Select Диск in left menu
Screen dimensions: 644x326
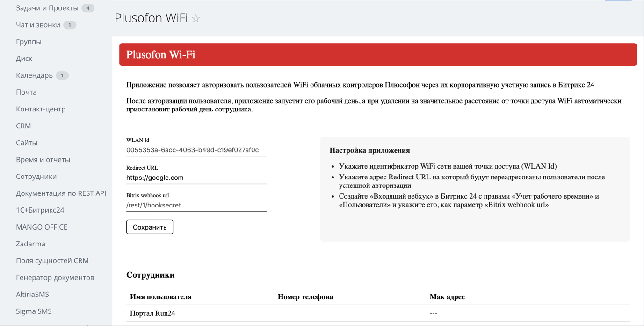(24, 59)
